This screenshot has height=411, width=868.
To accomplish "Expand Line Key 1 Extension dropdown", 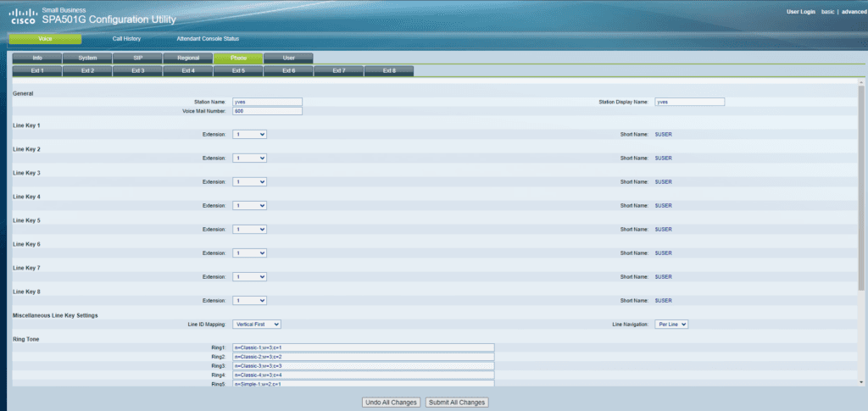I will tap(250, 134).
